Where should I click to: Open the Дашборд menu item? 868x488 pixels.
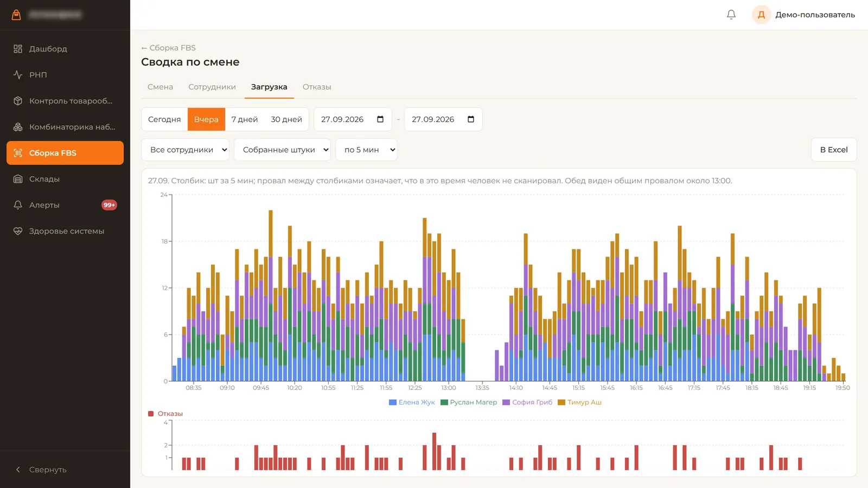[65, 49]
